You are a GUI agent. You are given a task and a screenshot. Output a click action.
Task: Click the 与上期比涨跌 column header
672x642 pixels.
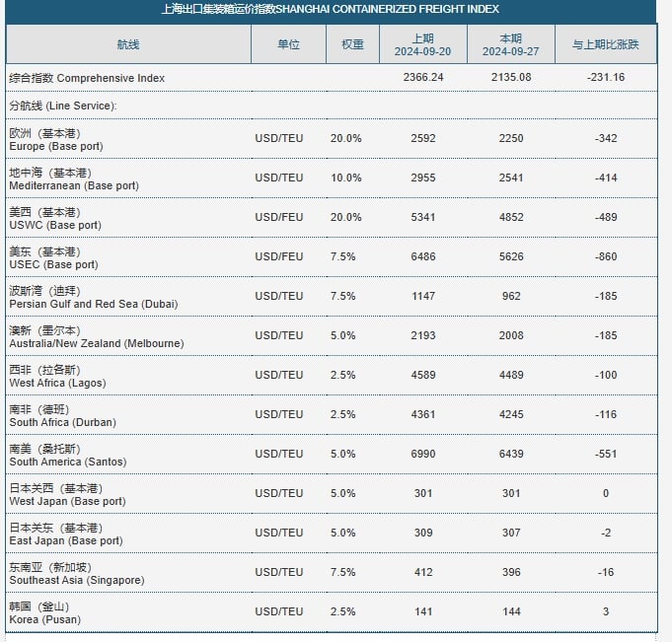[x=605, y=44]
